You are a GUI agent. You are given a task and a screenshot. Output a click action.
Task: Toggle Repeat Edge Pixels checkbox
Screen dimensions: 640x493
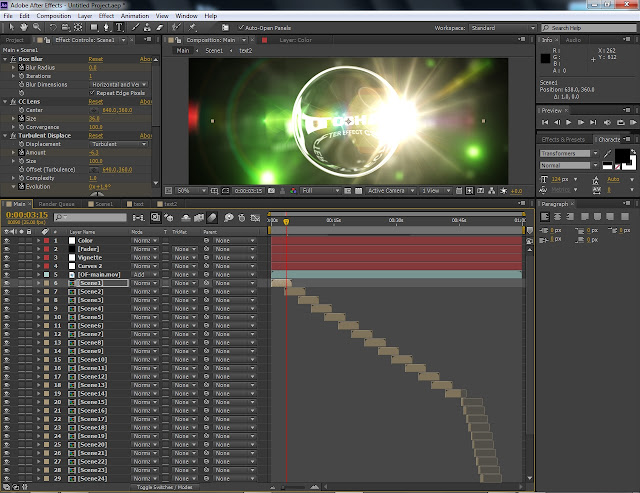(92, 93)
